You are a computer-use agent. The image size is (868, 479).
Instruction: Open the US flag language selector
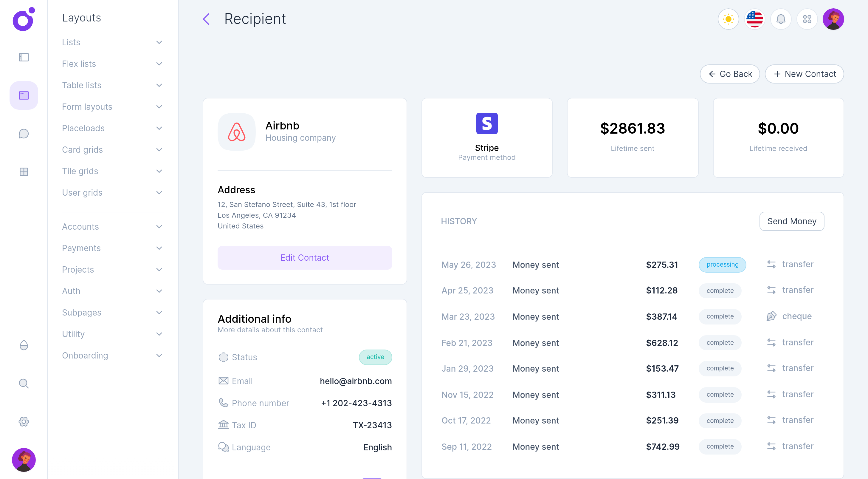pos(754,19)
